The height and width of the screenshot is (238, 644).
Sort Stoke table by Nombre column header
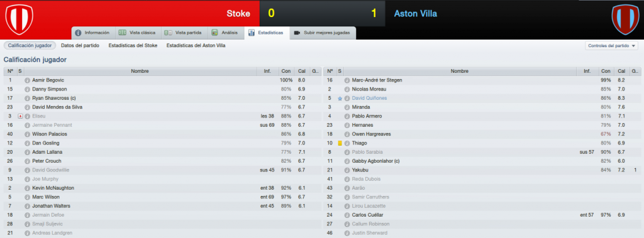tap(140, 71)
